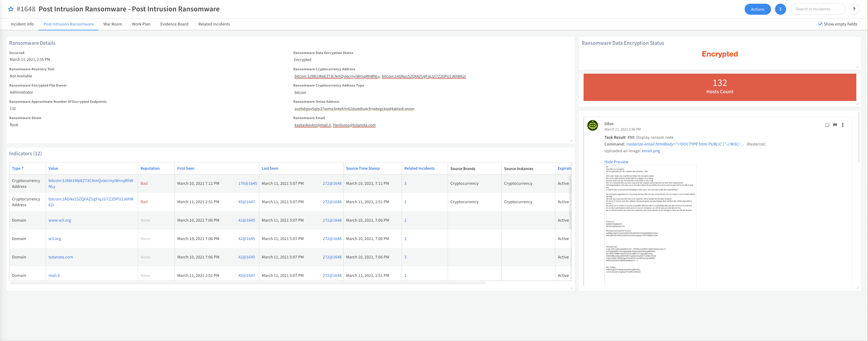Sort indicators by Reputation column header

[x=150, y=169]
